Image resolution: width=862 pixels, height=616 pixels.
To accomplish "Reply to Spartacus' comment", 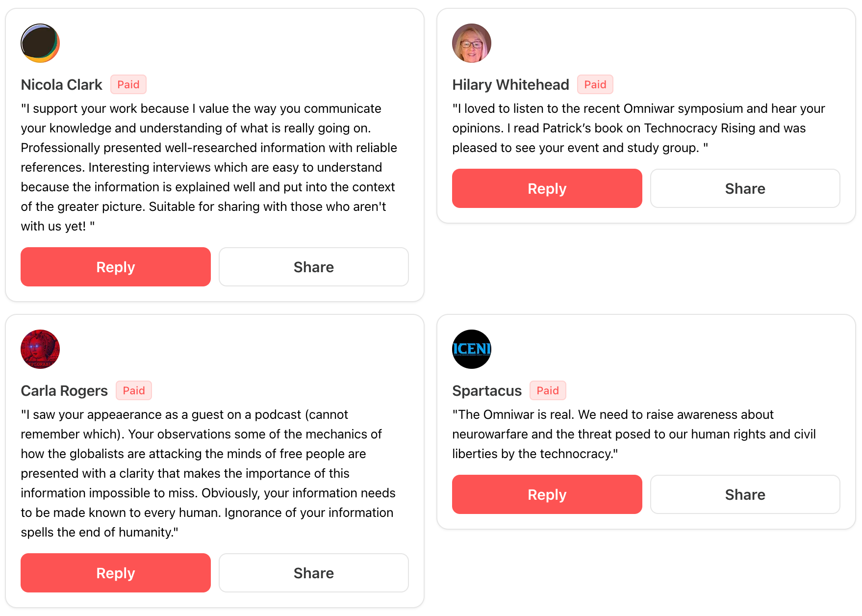I will tap(547, 494).
